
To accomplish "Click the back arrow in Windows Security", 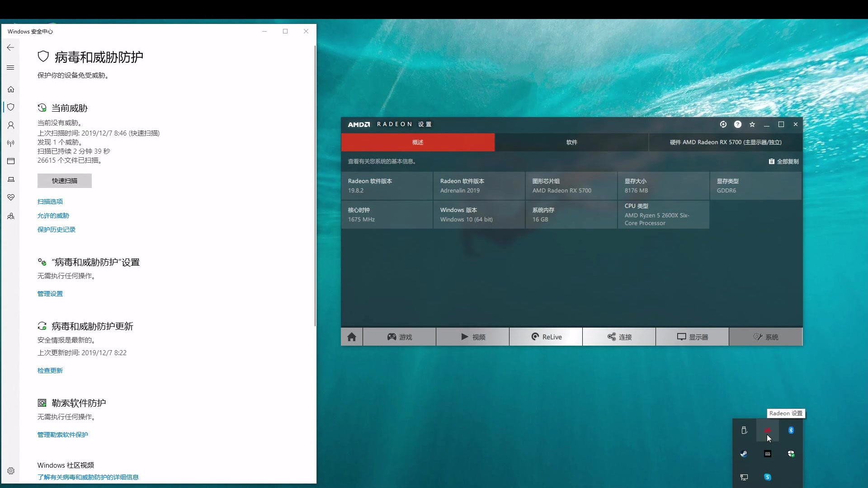I will pyautogui.click(x=10, y=47).
